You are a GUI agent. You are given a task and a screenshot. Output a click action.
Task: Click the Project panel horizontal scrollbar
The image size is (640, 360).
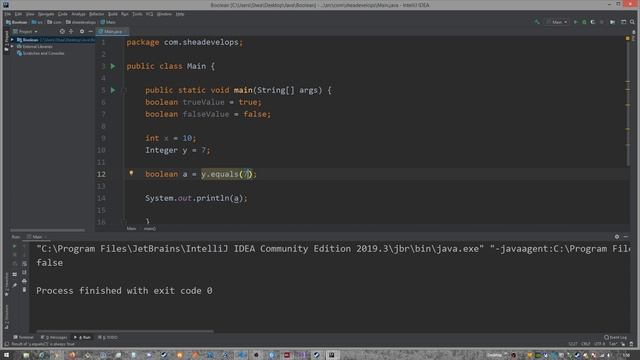[48, 230]
